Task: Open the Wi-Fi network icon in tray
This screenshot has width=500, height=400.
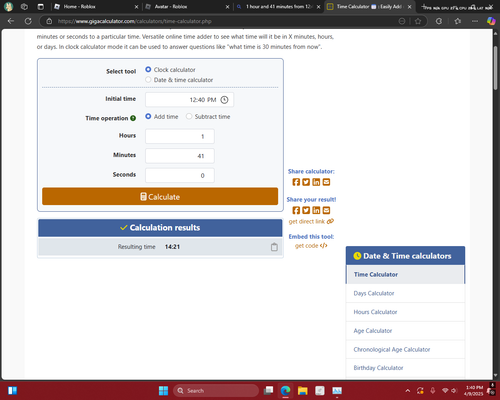Action: pyautogui.click(x=445, y=390)
